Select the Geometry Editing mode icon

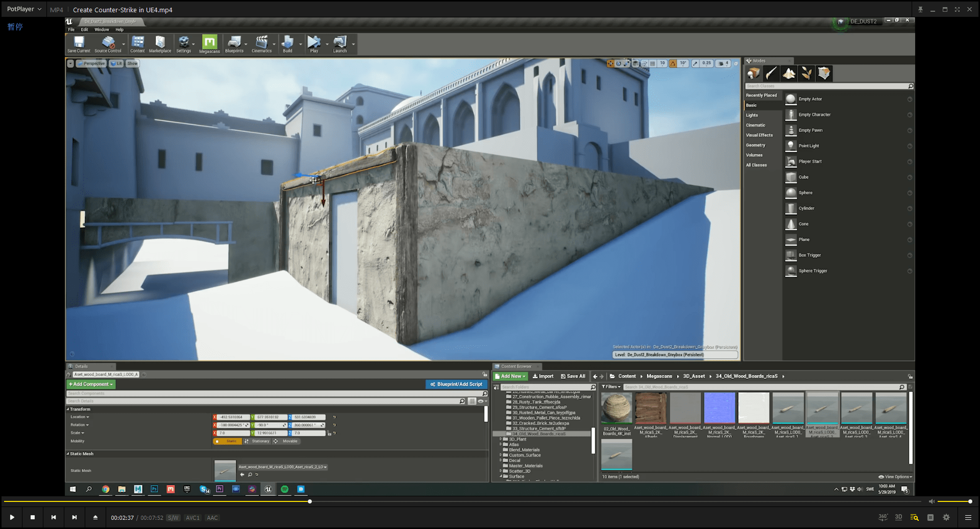[x=824, y=74]
